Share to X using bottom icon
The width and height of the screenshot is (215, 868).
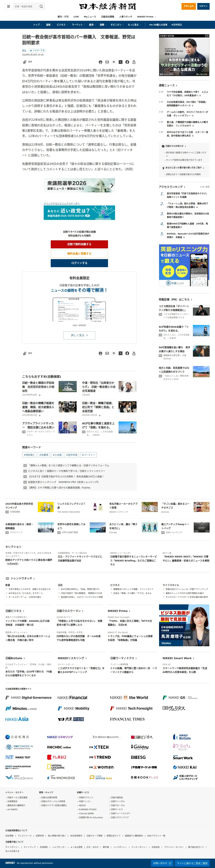(x=120, y=353)
